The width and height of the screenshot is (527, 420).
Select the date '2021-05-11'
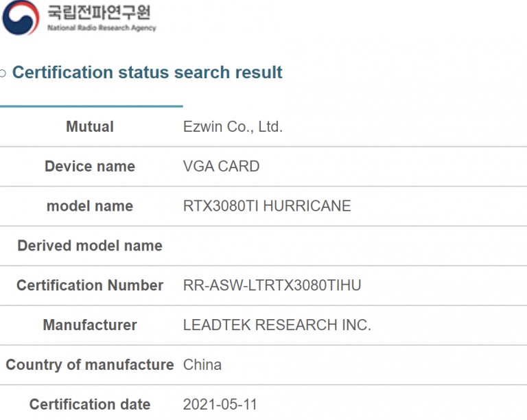(220, 405)
